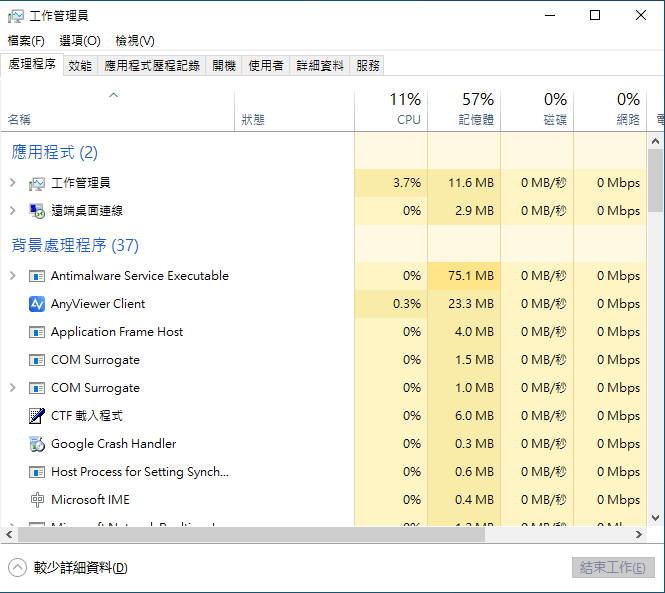Open the 選項(O) menu

[x=80, y=41]
